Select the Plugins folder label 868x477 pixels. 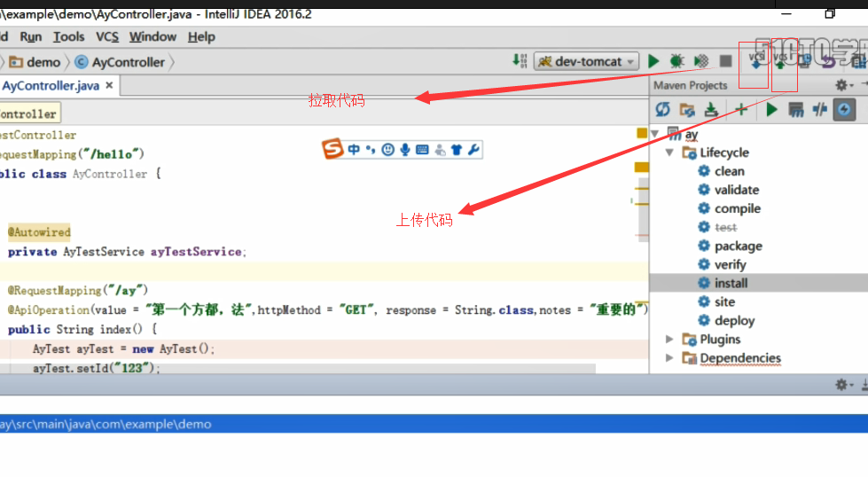[x=720, y=339]
